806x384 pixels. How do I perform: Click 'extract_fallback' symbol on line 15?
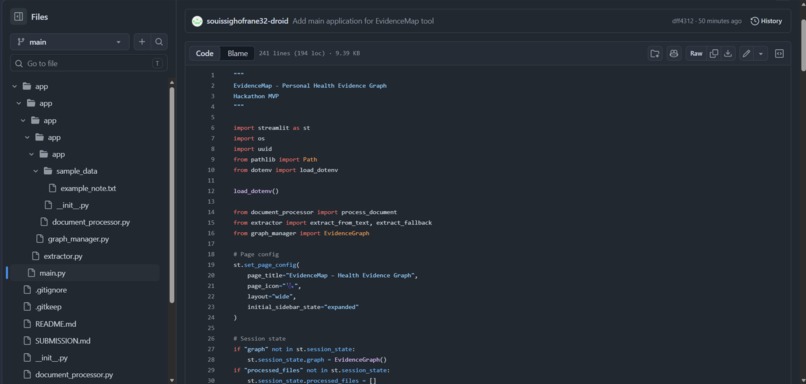click(x=404, y=223)
